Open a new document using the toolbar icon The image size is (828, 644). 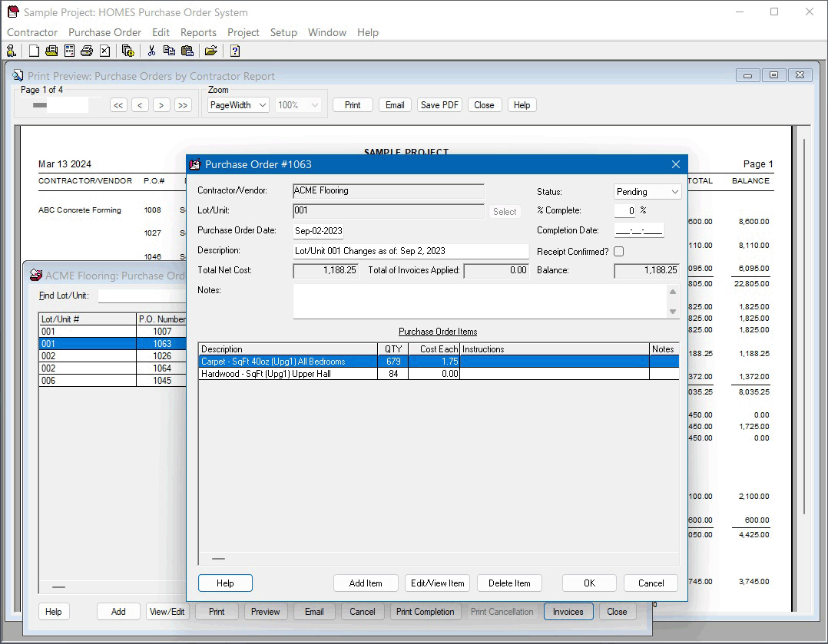33,51
